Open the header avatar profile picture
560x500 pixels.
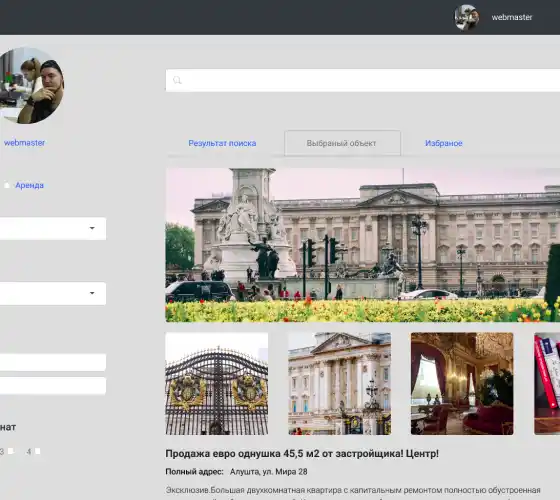pyautogui.click(x=466, y=17)
